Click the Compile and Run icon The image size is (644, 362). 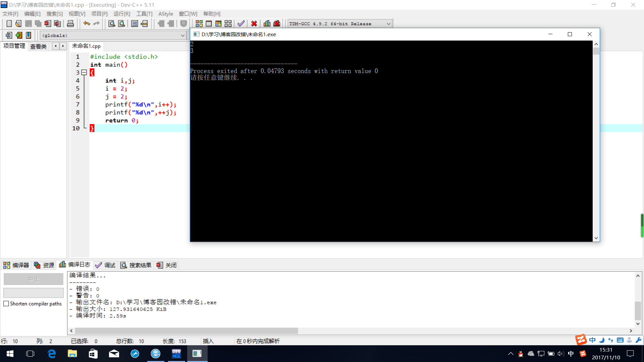tap(218, 23)
